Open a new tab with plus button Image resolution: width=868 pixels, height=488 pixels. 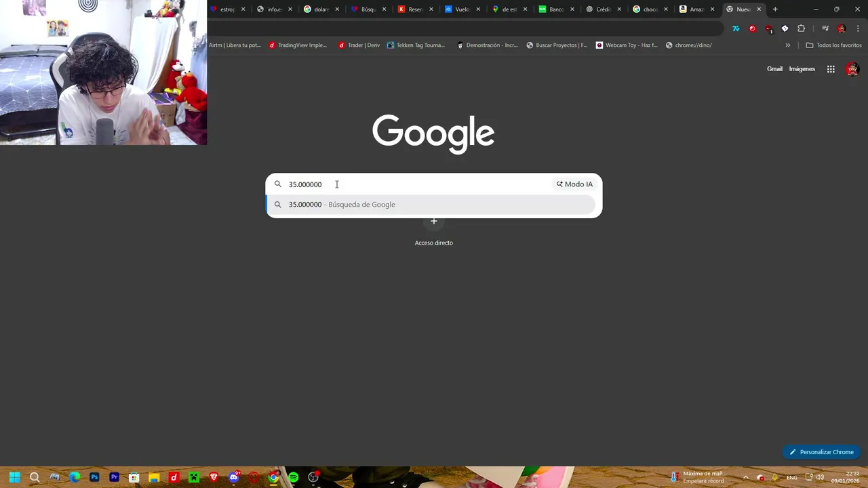tap(775, 9)
